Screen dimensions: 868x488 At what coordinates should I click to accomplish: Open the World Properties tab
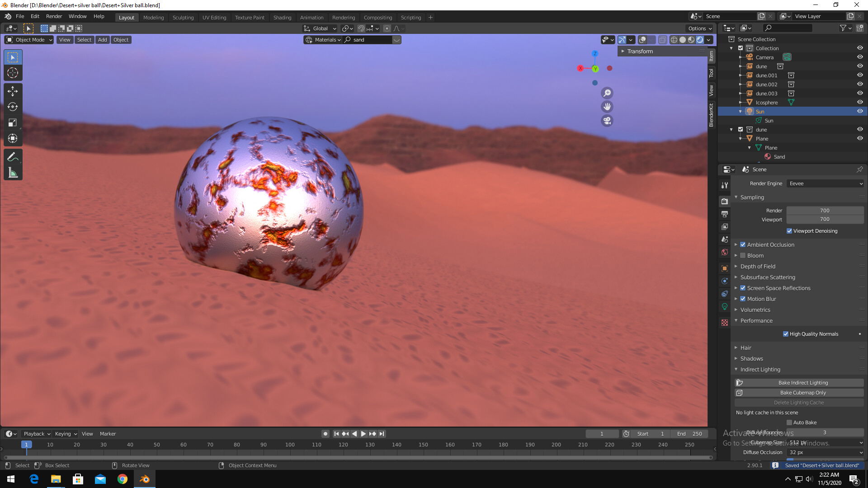725,252
